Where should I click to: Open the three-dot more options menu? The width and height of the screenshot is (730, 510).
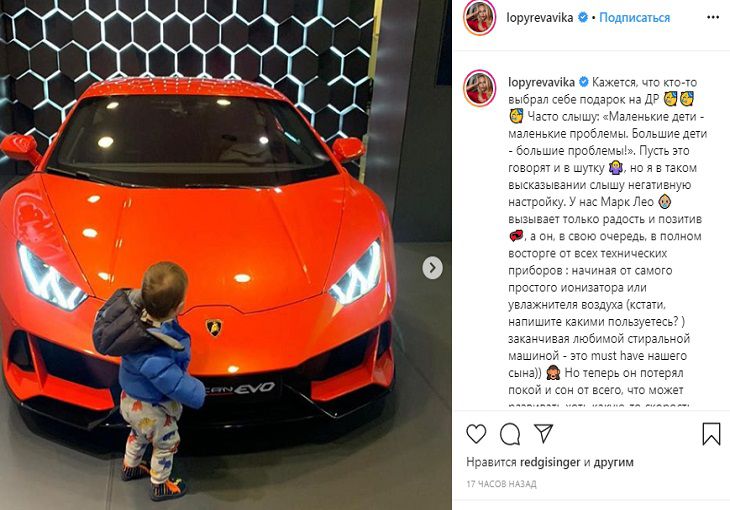(x=713, y=17)
